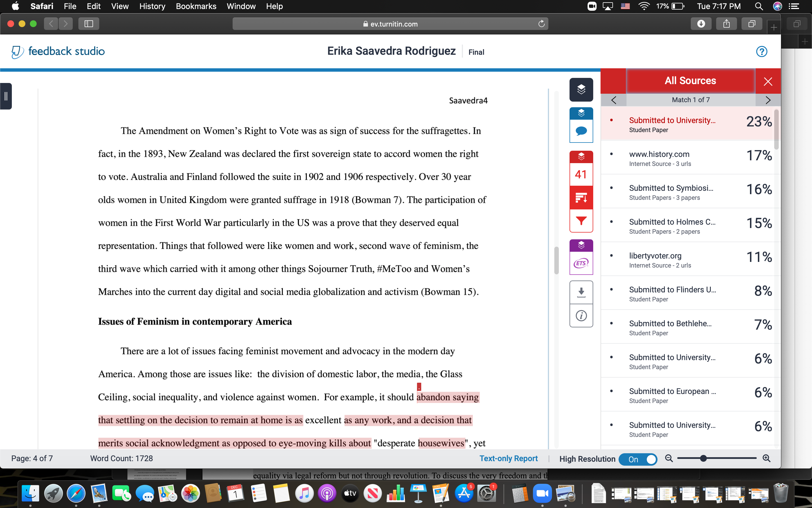Go back in Safari history
812x508 pixels.
(x=51, y=24)
